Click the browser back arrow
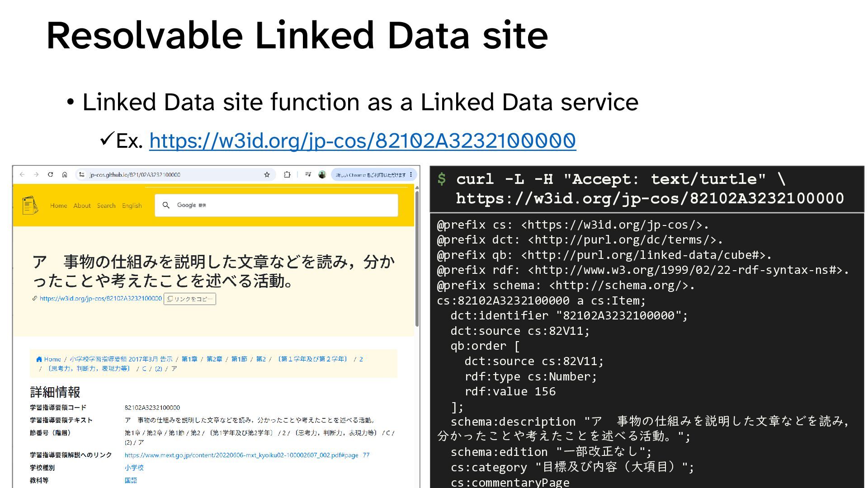The image size is (868, 488). (22, 174)
